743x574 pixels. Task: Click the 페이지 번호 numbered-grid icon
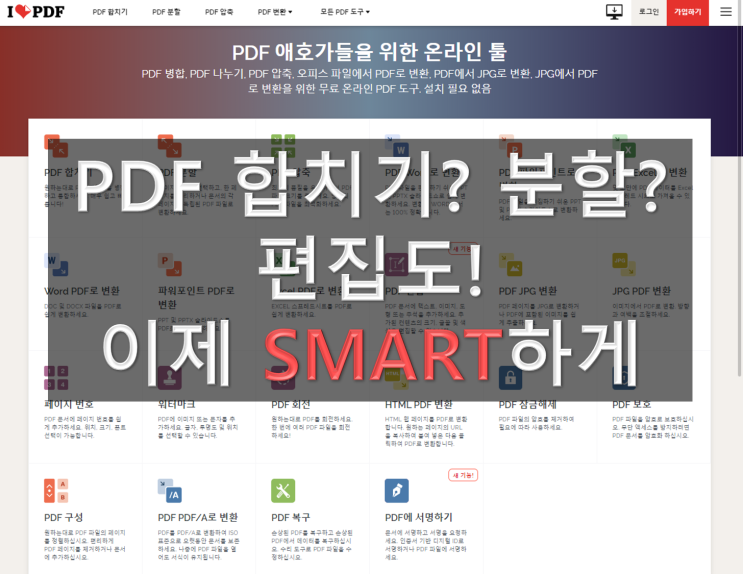coord(56,378)
